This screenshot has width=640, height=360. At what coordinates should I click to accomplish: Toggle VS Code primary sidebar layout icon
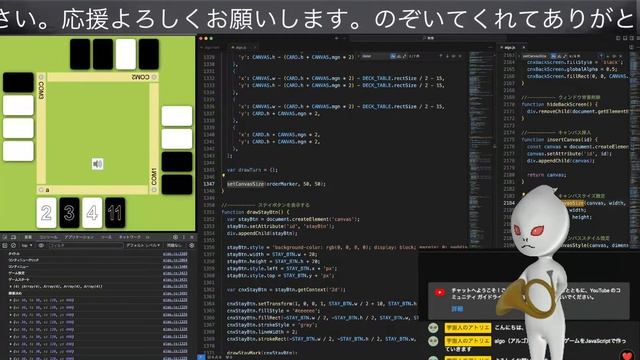point(618,38)
